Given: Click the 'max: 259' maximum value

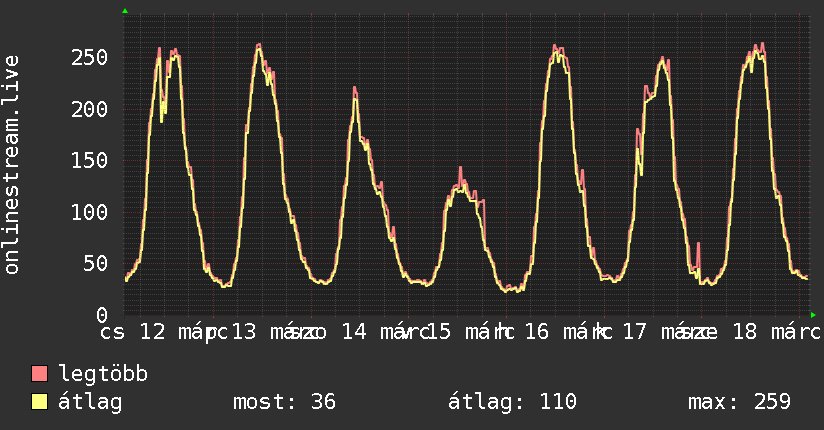Looking at the screenshot, I should 739,402.
